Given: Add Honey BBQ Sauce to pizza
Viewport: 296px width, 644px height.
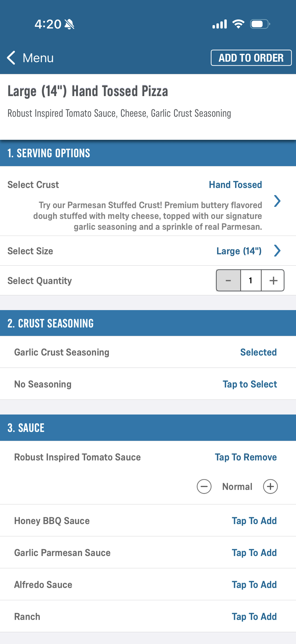Looking at the screenshot, I should pos(254,521).
